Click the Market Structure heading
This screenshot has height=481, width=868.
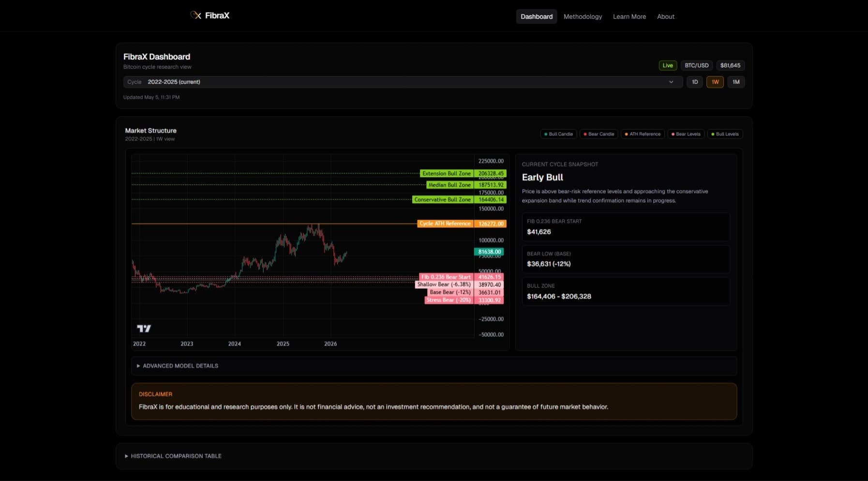(150, 131)
